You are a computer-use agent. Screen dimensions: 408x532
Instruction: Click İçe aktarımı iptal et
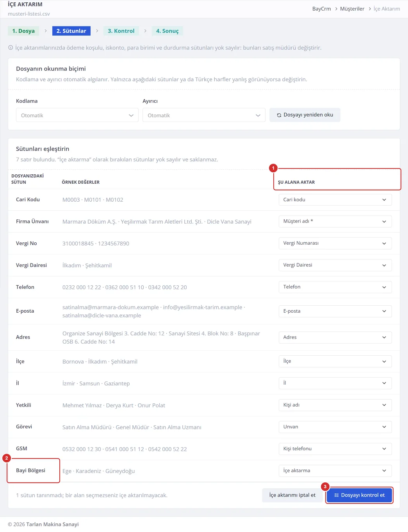click(x=292, y=495)
